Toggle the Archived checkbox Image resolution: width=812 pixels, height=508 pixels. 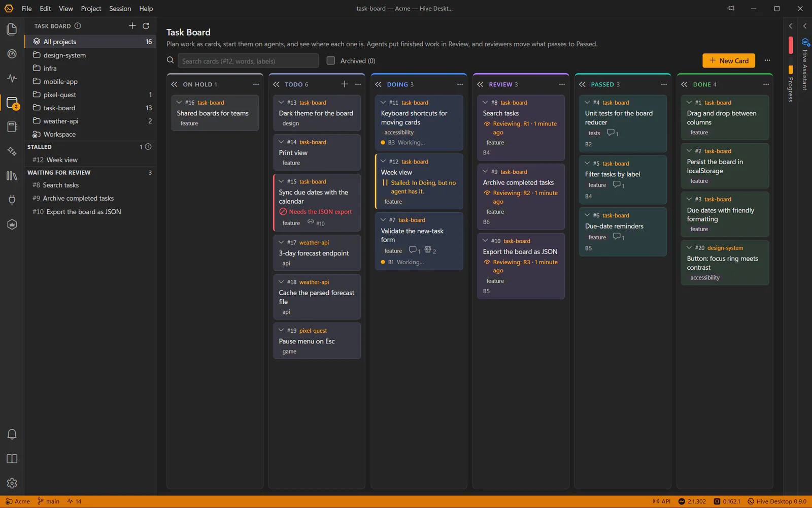pyautogui.click(x=331, y=61)
